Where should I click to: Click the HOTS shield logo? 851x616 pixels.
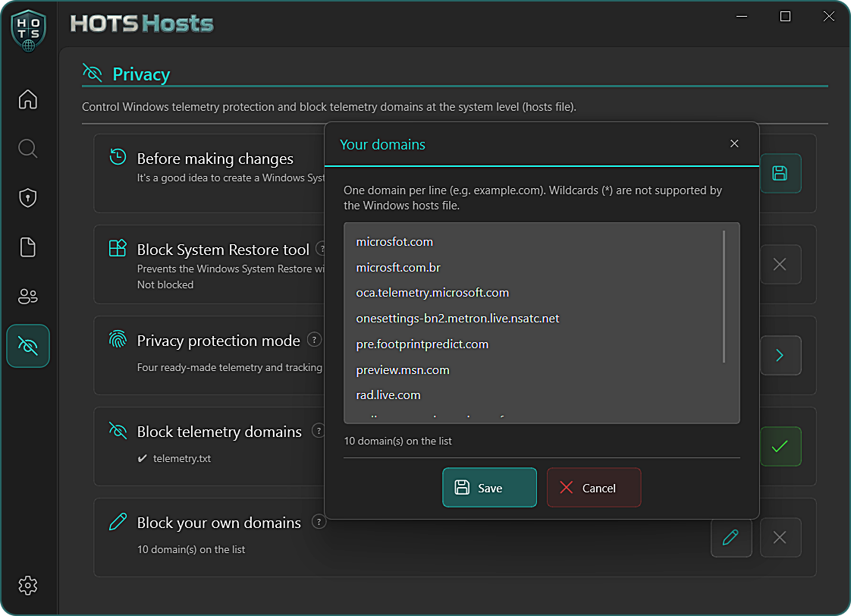coord(28,30)
